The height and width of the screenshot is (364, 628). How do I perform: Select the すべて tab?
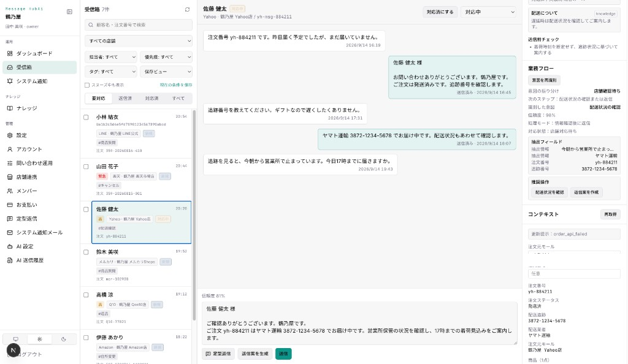[x=178, y=98]
